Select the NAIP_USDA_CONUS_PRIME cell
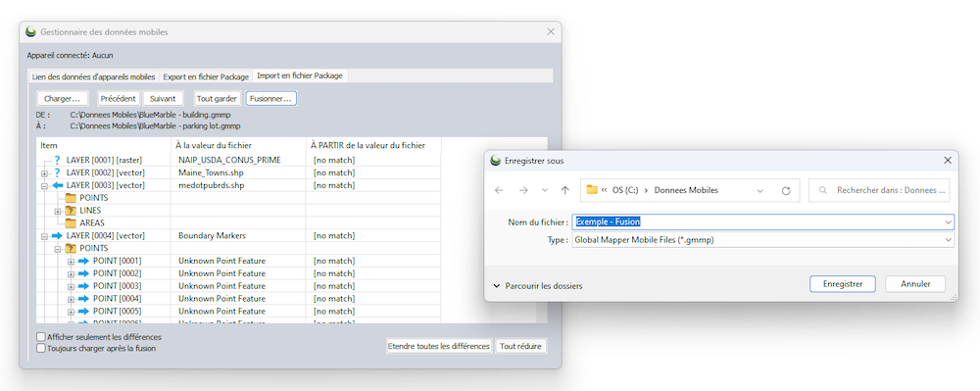 (238, 160)
